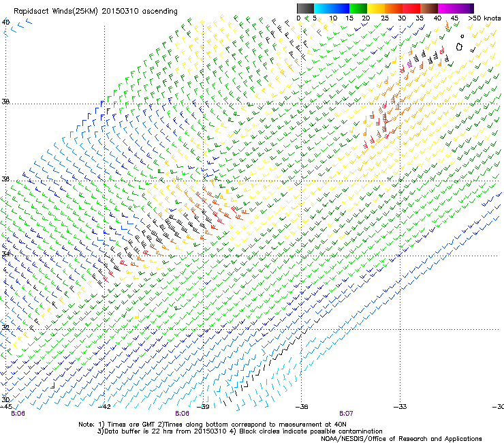This screenshot has width=504, height=443.
Task: Click the "34" latitude axis label
Action: (5, 254)
